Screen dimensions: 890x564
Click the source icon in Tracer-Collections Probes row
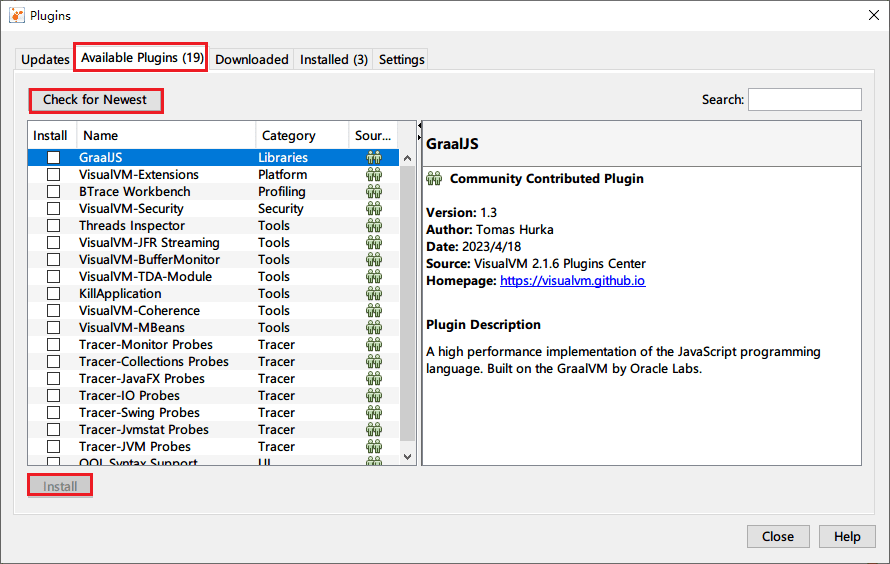tap(373, 362)
